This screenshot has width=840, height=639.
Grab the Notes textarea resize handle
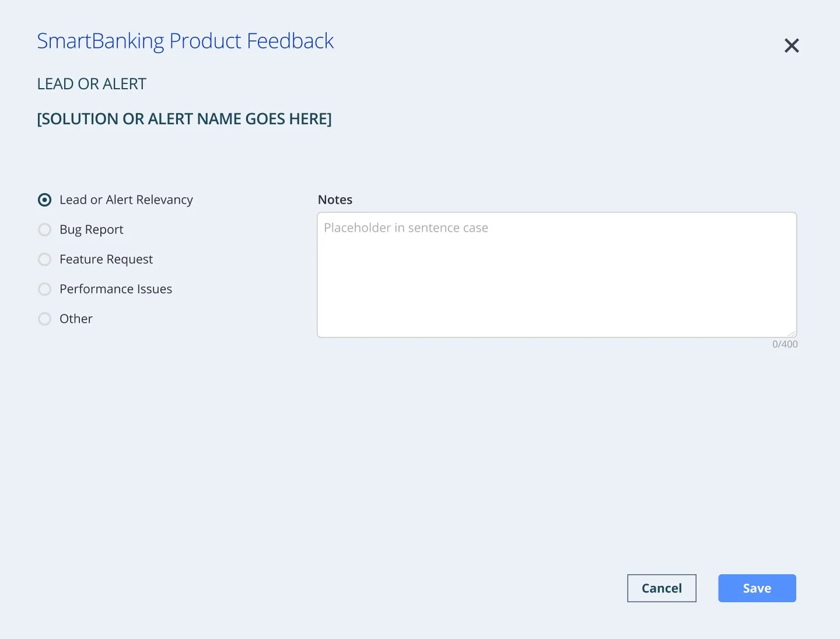click(x=792, y=333)
